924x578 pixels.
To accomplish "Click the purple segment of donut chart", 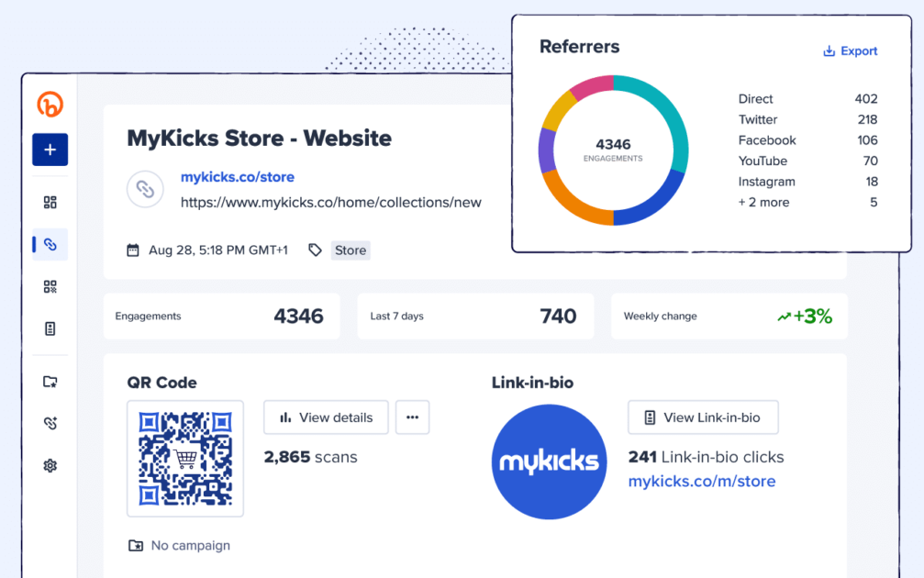I will point(547,150).
